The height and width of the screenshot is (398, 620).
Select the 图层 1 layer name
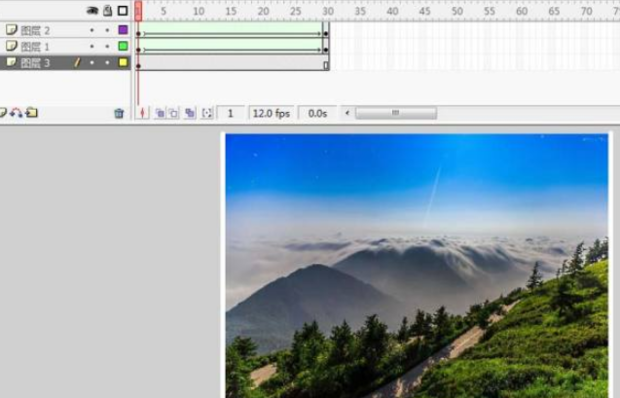tap(35, 47)
